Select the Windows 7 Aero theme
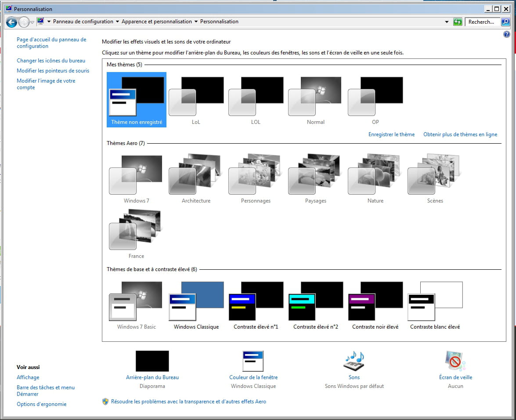This screenshot has width=516, height=420. [x=137, y=178]
